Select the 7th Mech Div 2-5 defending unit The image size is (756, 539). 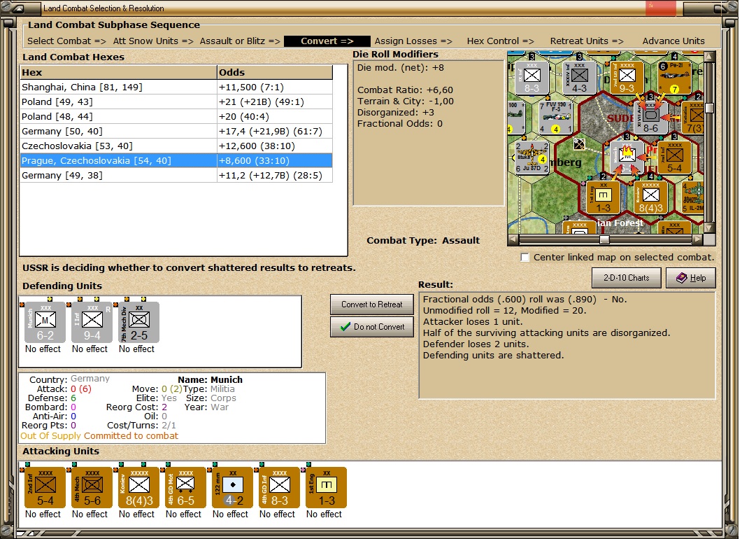(139, 323)
